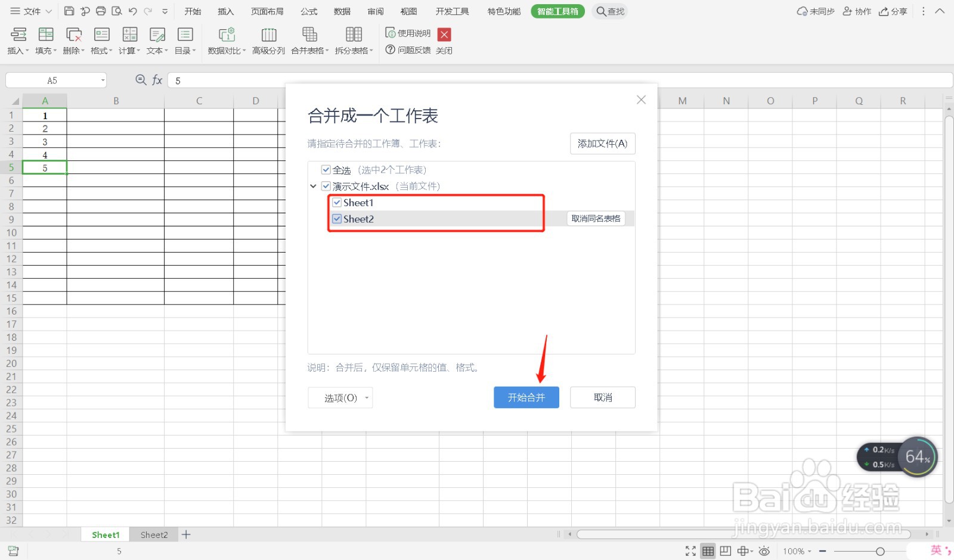Click the A5 Name Box field
Image resolution: width=954 pixels, height=560 pixels.
click(52, 80)
